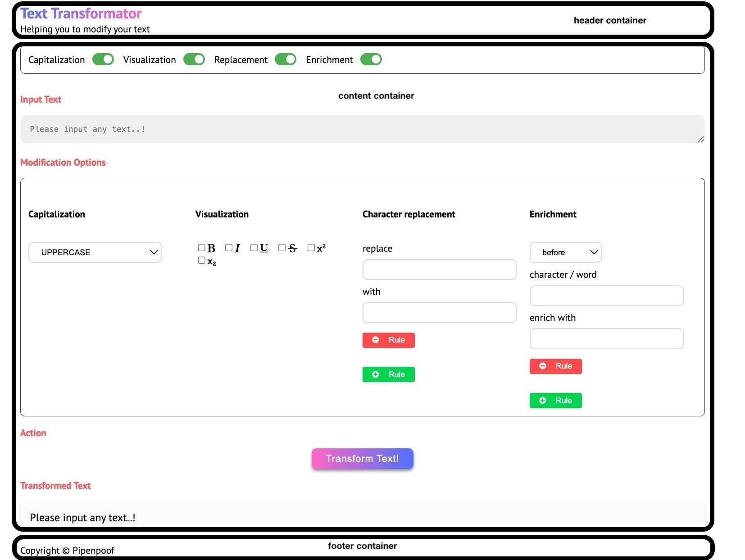Viewport: 745px width, 560px height.
Task: Click the underline U formatting icon
Action: click(264, 248)
